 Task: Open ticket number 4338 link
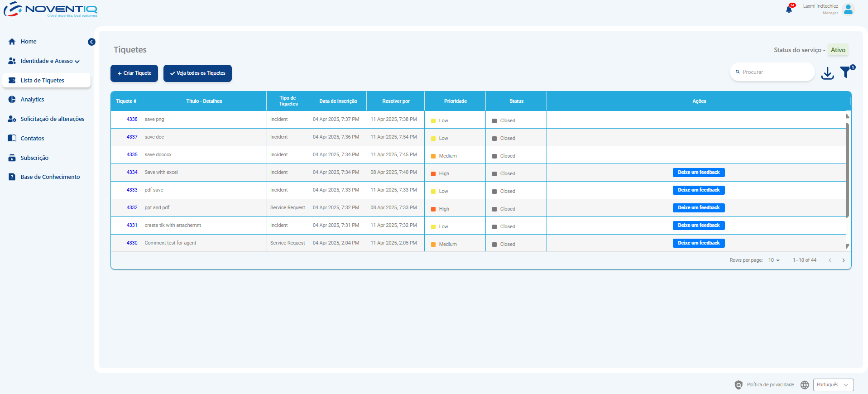(132, 120)
